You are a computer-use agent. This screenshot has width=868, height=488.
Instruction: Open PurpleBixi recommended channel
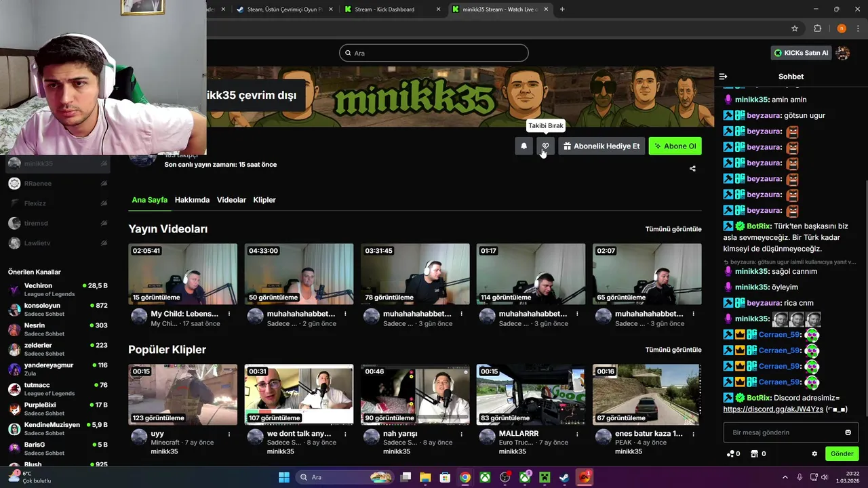click(58, 409)
